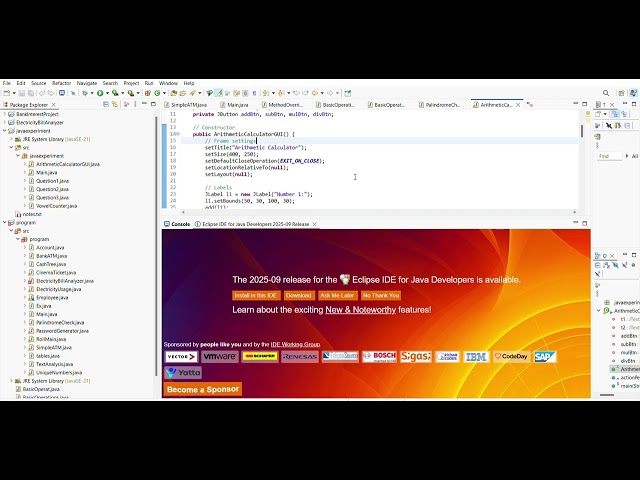Click the IBM sponsor logo
640x480 pixels.
(476, 357)
